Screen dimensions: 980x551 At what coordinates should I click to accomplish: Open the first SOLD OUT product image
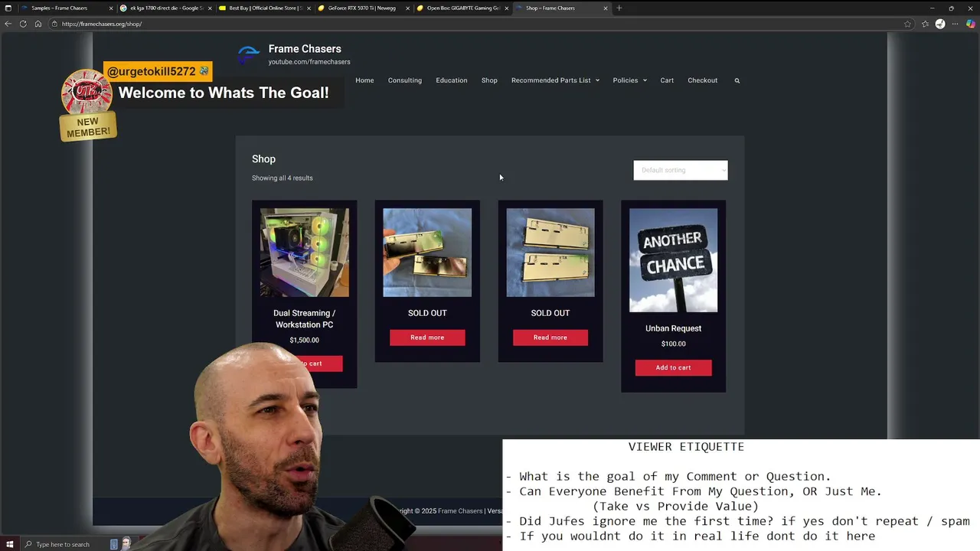click(427, 253)
